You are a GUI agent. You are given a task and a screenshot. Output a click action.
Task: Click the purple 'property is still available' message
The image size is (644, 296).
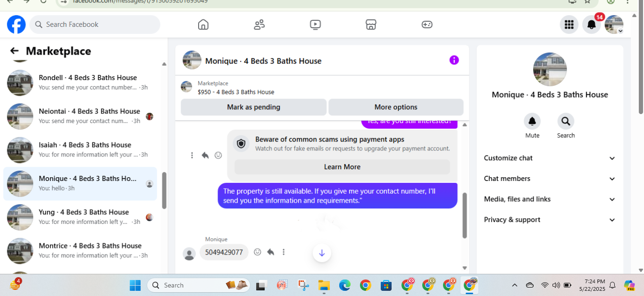[337, 196]
